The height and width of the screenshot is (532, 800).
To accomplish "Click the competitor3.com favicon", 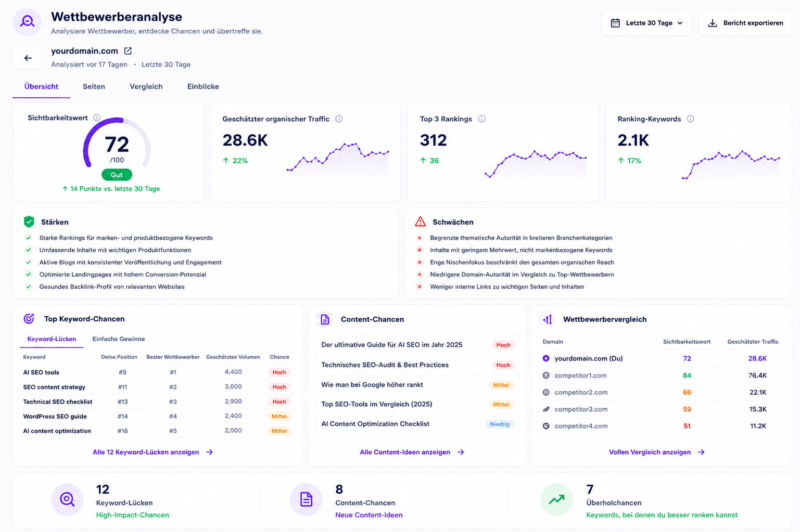I will [x=546, y=409].
